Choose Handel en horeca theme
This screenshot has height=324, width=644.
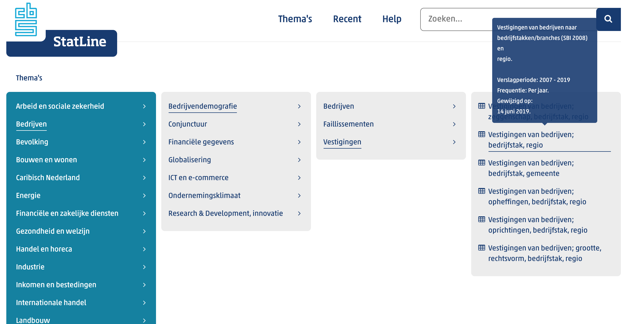pyautogui.click(x=44, y=249)
